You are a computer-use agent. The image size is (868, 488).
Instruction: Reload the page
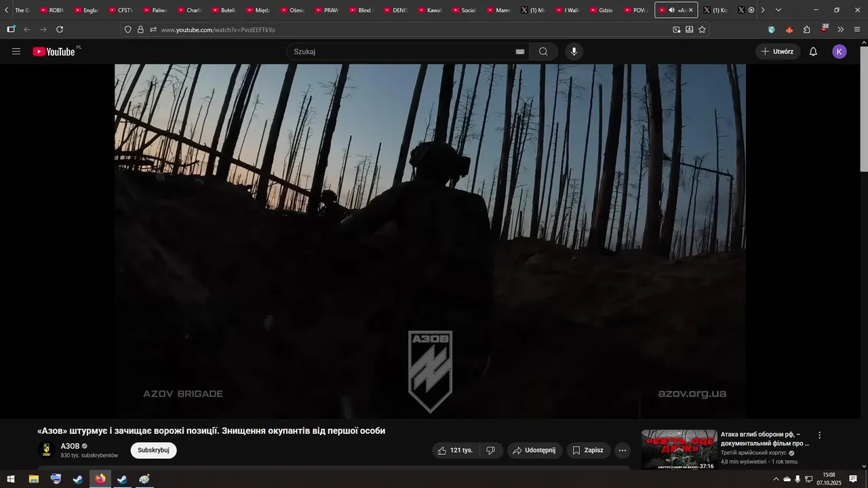tap(60, 29)
